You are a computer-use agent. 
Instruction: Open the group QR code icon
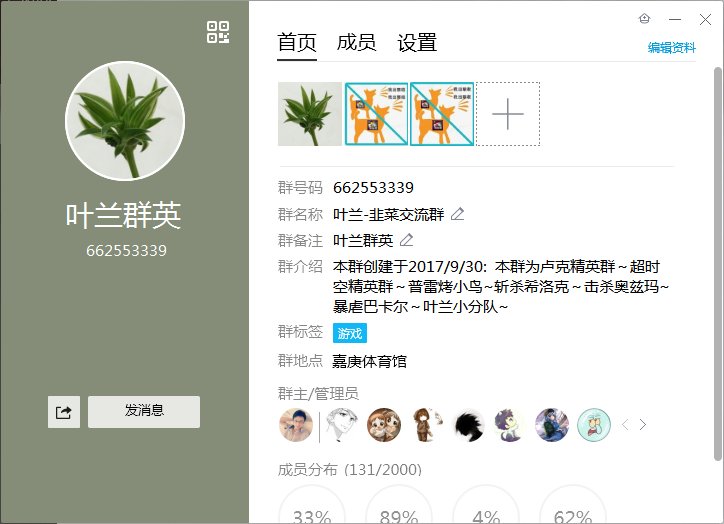(218, 32)
